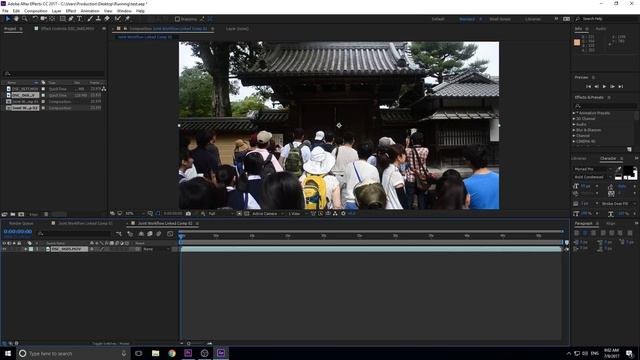Screen dimensions: 640x360
Task: Select the Roto Brush tool
Action: tap(118, 19)
